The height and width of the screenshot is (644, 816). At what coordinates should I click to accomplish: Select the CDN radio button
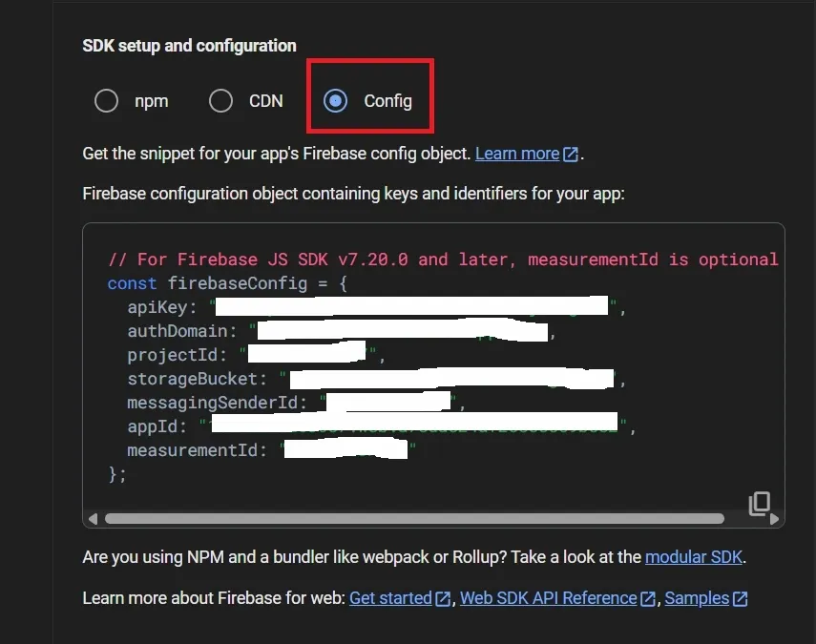coord(220,100)
